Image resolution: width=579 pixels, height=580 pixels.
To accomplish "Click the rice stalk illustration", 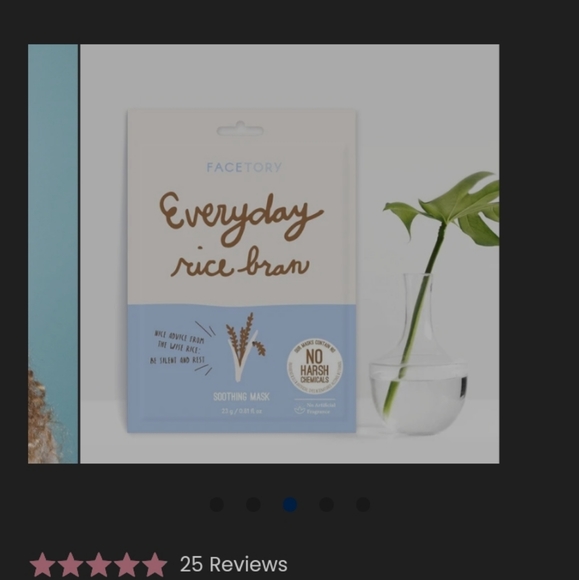I will [245, 347].
